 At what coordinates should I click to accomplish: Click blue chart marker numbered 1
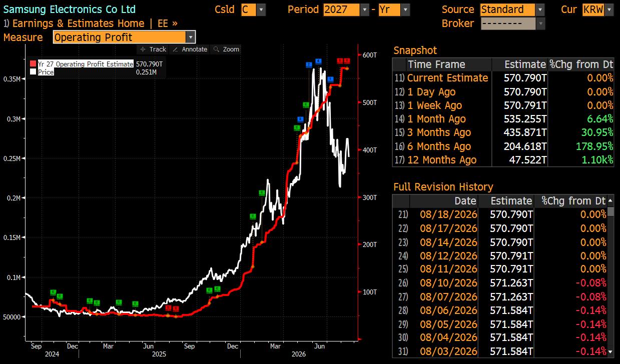pyautogui.click(x=330, y=79)
